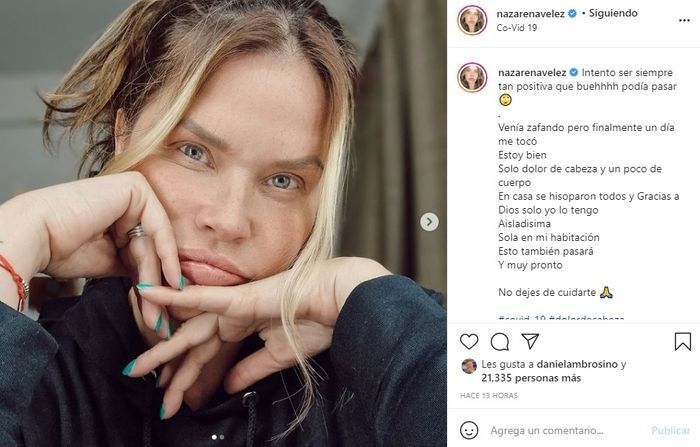This screenshot has width=700, height=447.
Task: Click the profile avatar in post header
Action: [472, 20]
